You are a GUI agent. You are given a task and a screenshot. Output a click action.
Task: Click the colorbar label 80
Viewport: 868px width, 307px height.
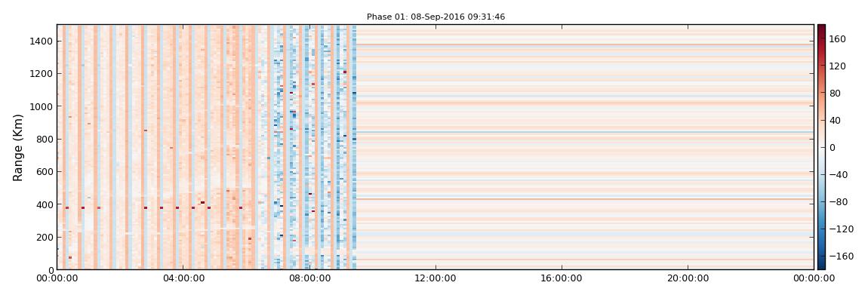[836, 93]
